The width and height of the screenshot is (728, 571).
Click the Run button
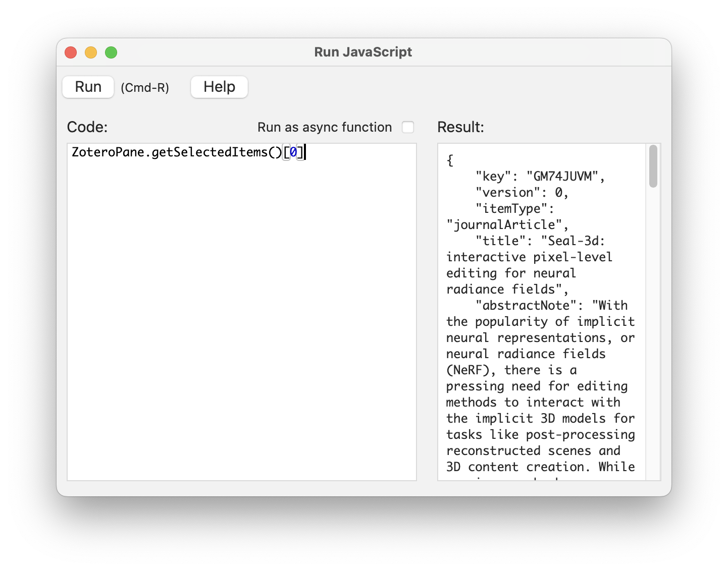(88, 87)
